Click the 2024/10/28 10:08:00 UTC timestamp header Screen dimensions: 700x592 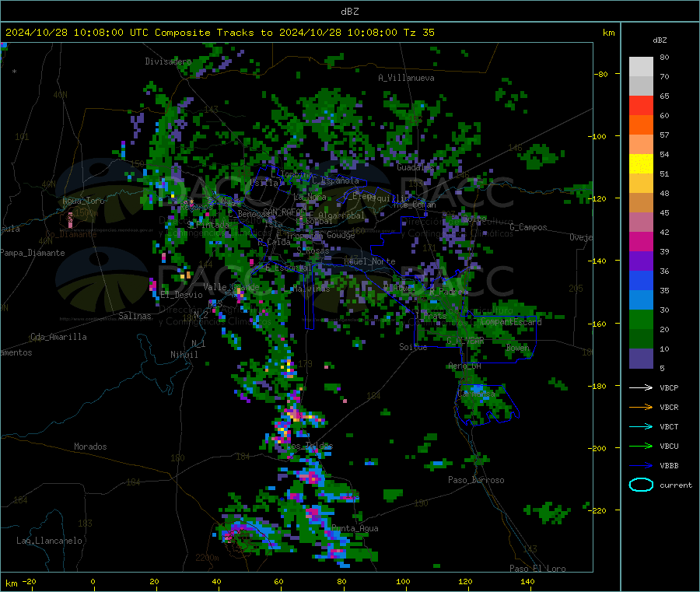coord(77,33)
